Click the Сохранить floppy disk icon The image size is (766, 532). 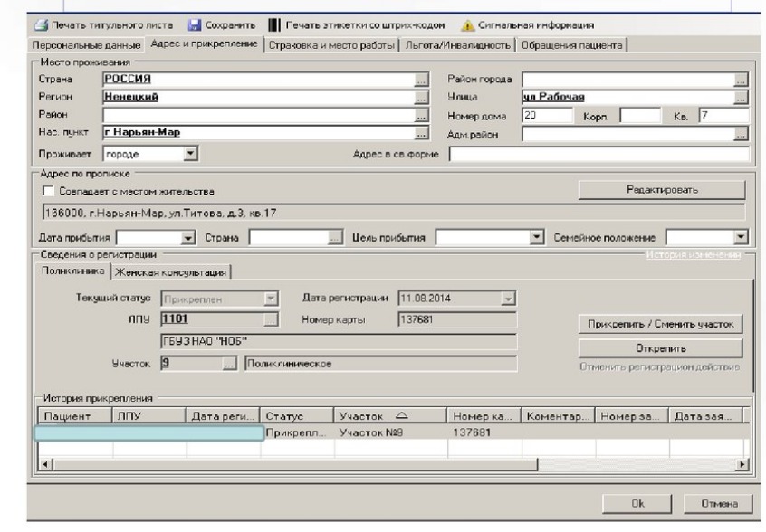pyautogui.click(x=193, y=24)
